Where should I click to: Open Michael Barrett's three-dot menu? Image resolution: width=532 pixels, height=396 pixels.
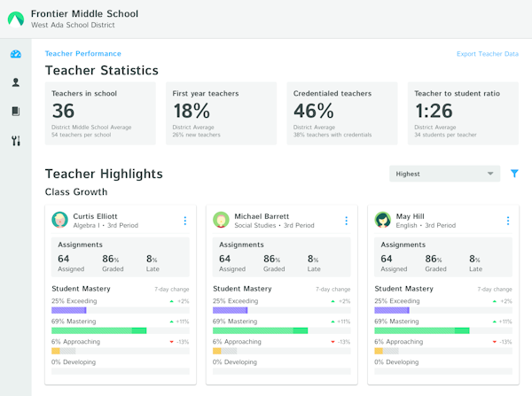[346, 221]
